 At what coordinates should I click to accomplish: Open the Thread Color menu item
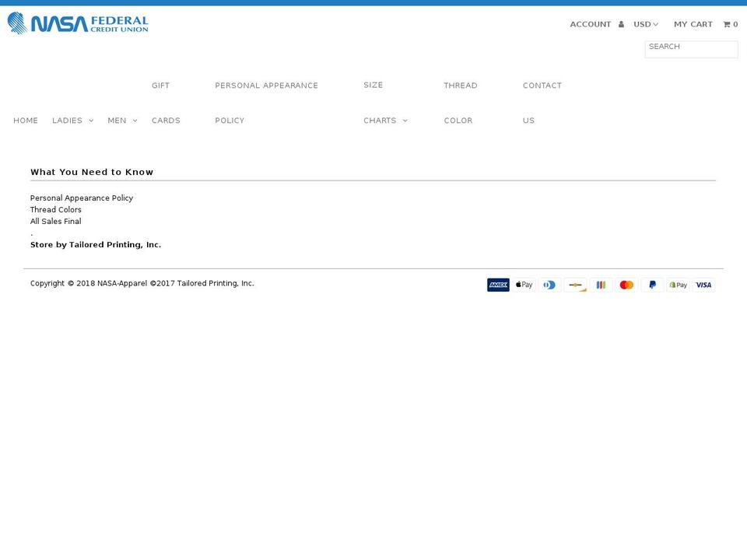pos(460,103)
